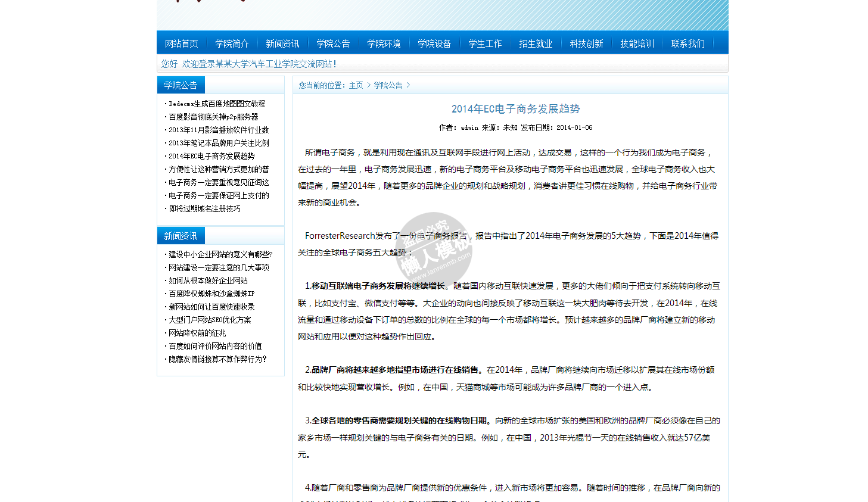Viewport: 868px width, 502px height.
Task: Click the 学院环境 navigation item
Action: pos(384,43)
